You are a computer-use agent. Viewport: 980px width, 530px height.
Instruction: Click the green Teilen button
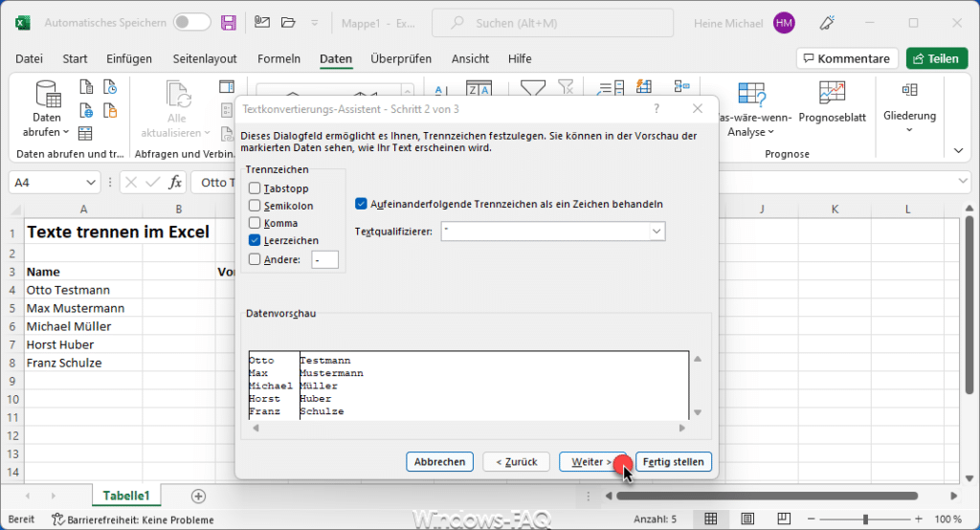(936, 58)
